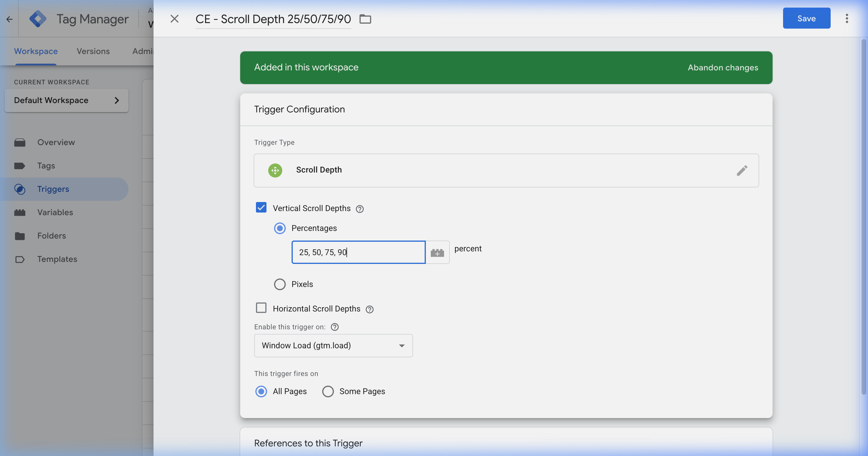The height and width of the screenshot is (456, 868).
Task: Disable the Vertical Scroll Depths checkbox
Action: click(261, 208)
